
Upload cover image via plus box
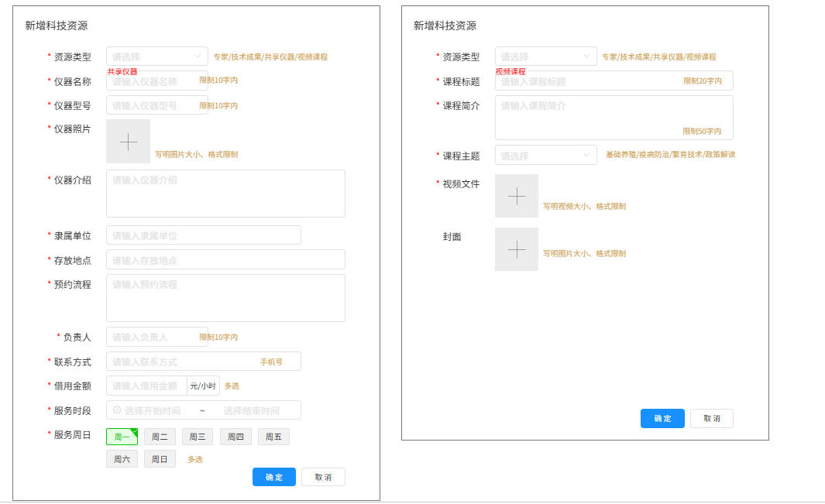517,249
